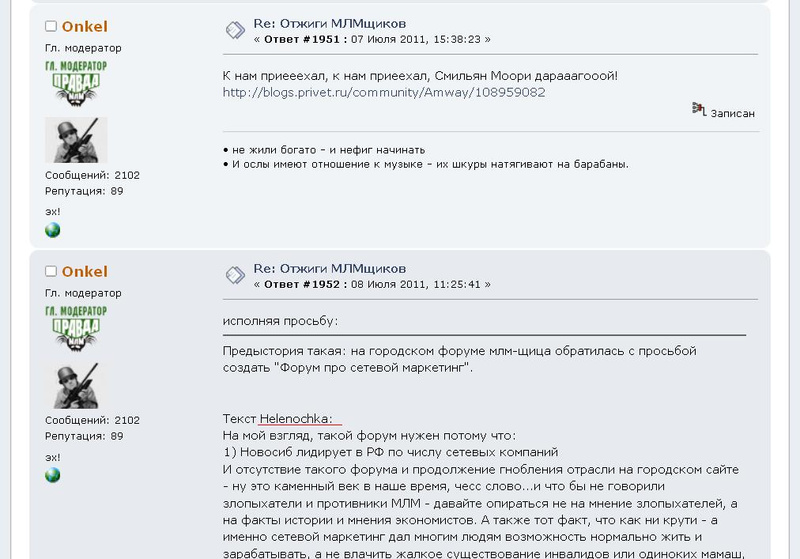Tick the checkbox beside Onkel in reply #1951
This screenshot has width=800, height=559.
point(51,26)
